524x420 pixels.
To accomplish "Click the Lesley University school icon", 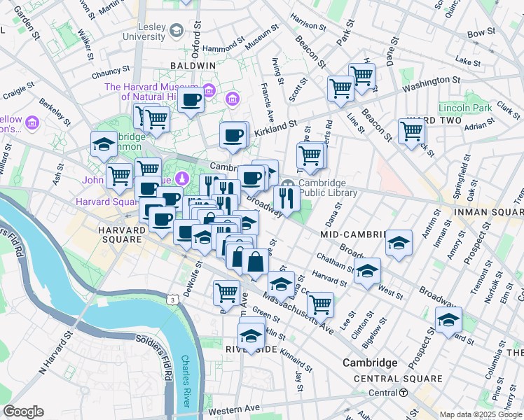I will click(176, 31).
